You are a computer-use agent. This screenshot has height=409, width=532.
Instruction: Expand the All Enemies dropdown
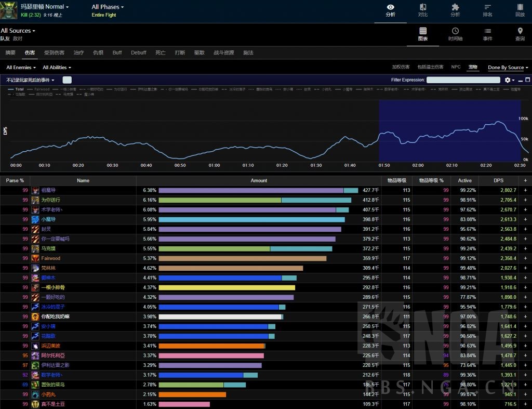coord(21,68)
